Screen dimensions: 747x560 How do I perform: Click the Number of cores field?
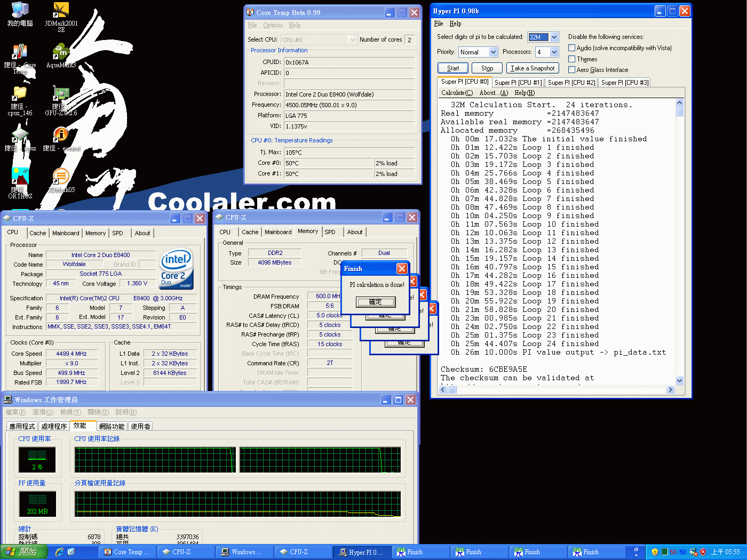[409, 40]
